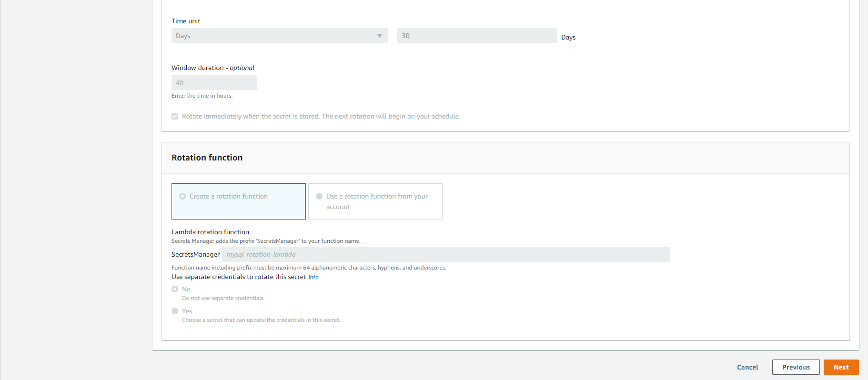Toggle Rotate immediately when secret is stored checkbox
The image size is (868, 380).
175,116
